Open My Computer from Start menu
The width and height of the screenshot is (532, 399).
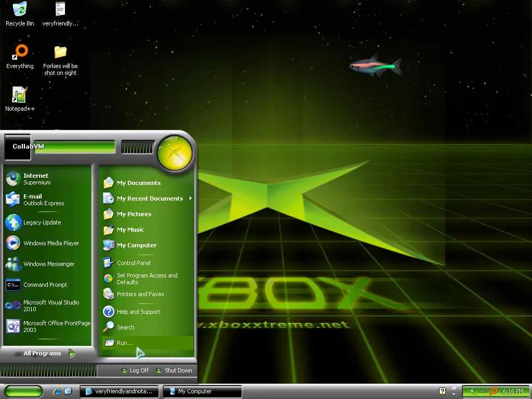coord(147,245)
